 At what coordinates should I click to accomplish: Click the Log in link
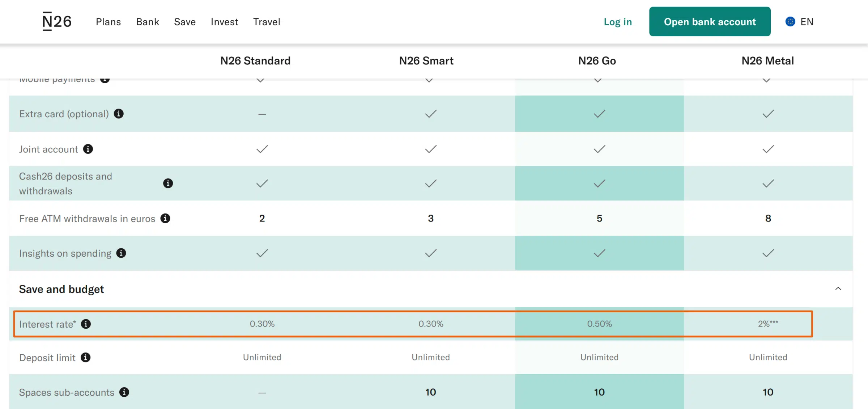pyautogui.click(x=618, y=22)
